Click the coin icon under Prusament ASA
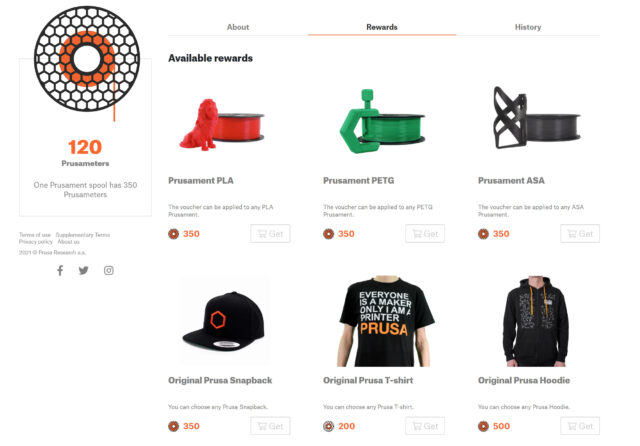This screenshot has height=446, width=640. click(x=483, y=234)
